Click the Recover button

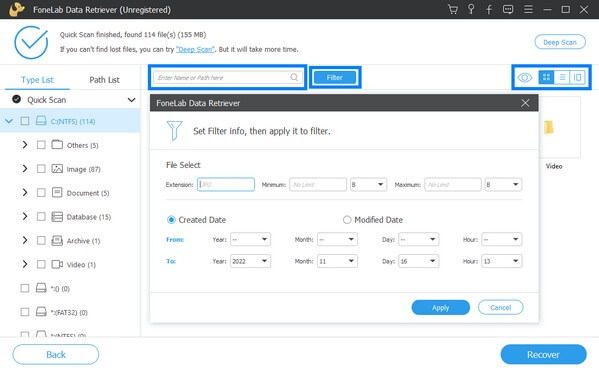(543, 355)
